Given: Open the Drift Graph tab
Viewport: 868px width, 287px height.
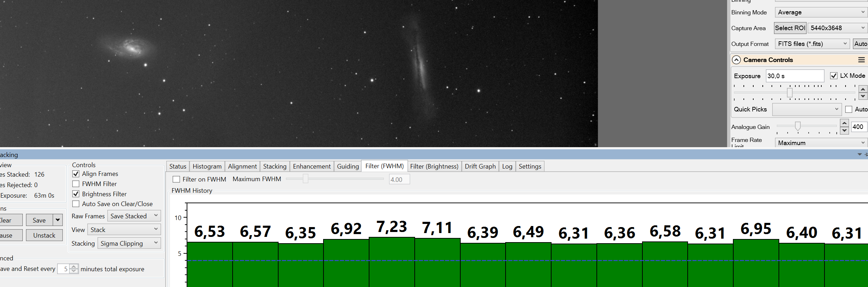Looking at the screenshot, I should click(480, 166).
